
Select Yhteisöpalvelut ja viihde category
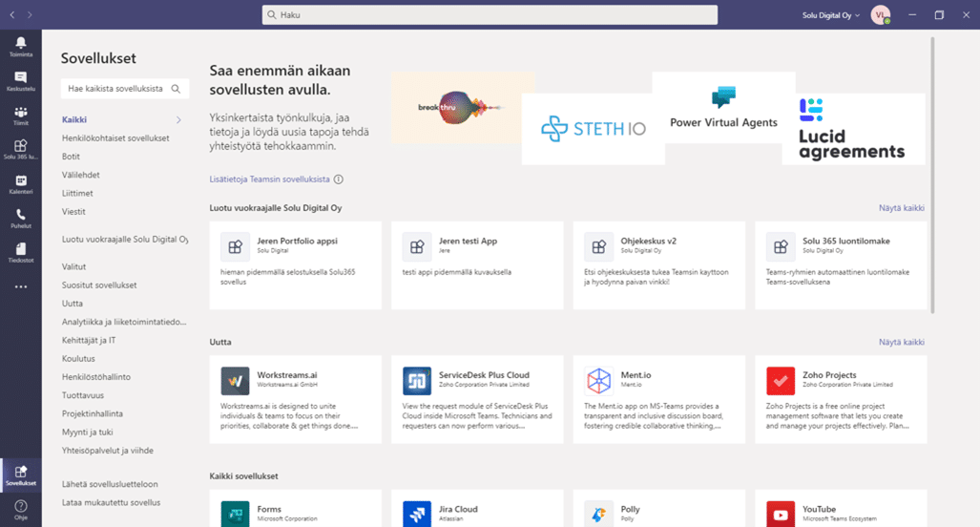click(108, 450)
